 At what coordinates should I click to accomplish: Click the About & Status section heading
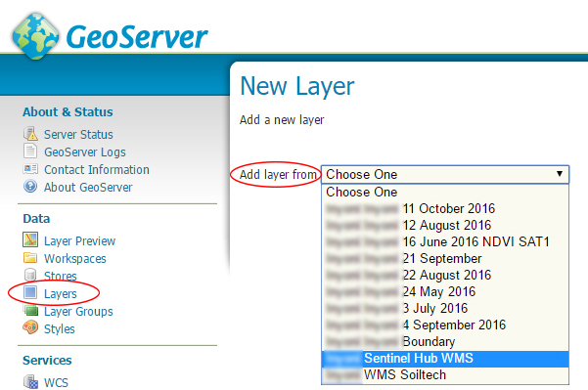pos(68,112)
